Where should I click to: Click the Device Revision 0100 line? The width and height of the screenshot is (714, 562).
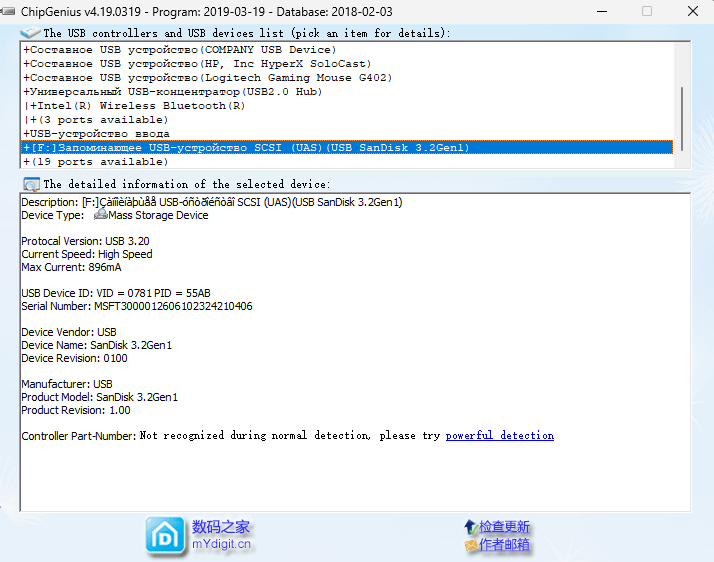tap(75, 358)
